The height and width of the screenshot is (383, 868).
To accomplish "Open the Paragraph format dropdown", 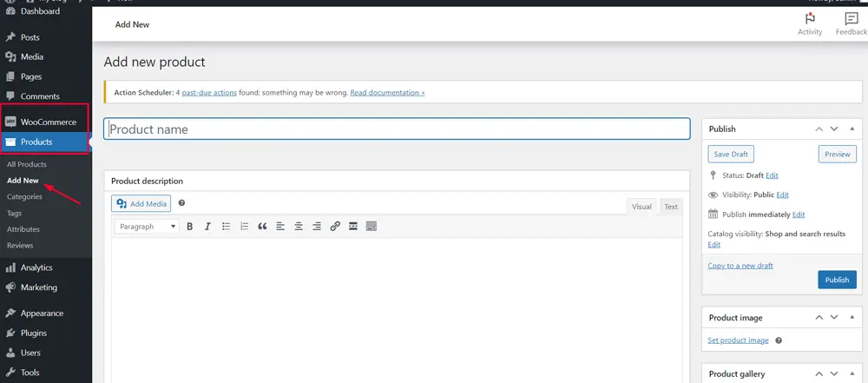I will (147, 226).
